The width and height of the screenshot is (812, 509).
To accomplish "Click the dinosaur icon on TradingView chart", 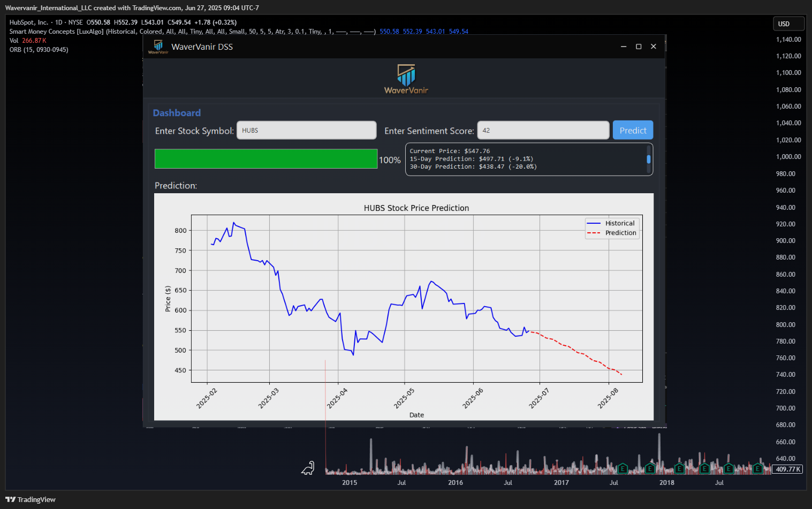I will (x=308, y=468).
